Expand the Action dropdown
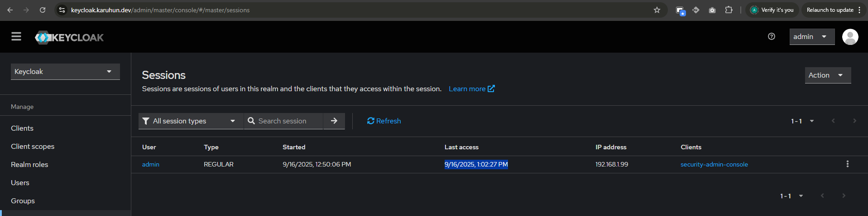The height and width of the screenshot is (216, 868). coord(828,75)
